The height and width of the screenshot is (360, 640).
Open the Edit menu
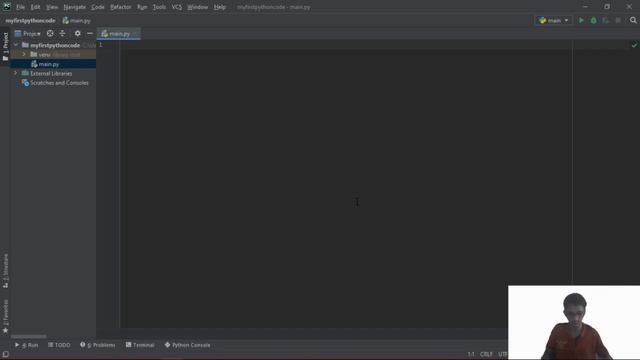[x=36, y=7]
